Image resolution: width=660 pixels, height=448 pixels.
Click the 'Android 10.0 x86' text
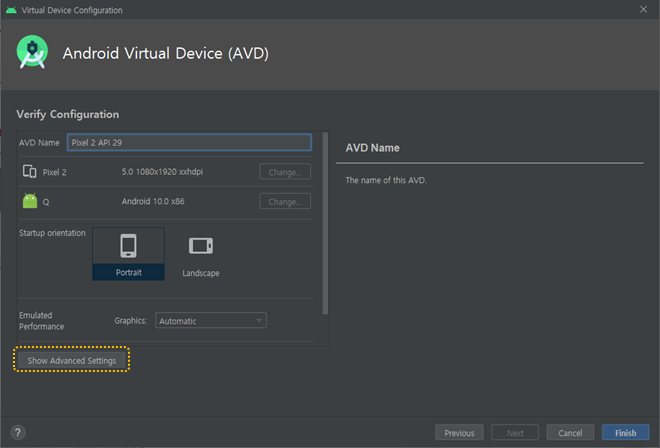[153, 201]
